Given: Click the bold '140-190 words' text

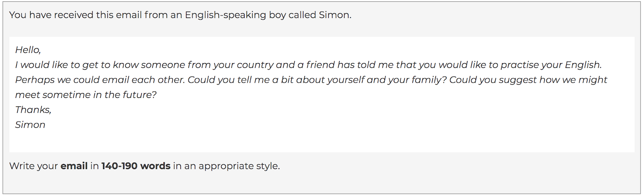Looking at the screenshot, I should click(136, 166).
